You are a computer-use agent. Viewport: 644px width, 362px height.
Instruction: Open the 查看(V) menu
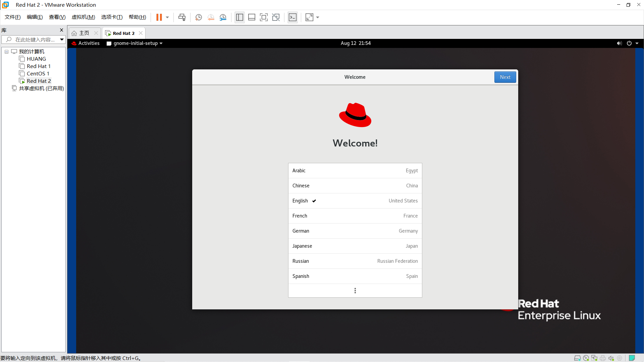tap(57, 17)
